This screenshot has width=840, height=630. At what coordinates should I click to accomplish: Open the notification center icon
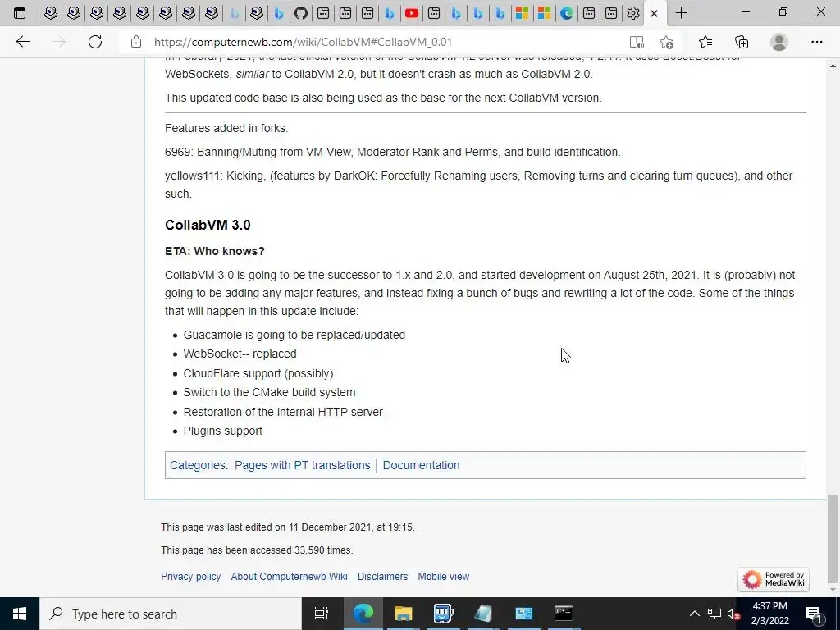[x=815, y=614]
